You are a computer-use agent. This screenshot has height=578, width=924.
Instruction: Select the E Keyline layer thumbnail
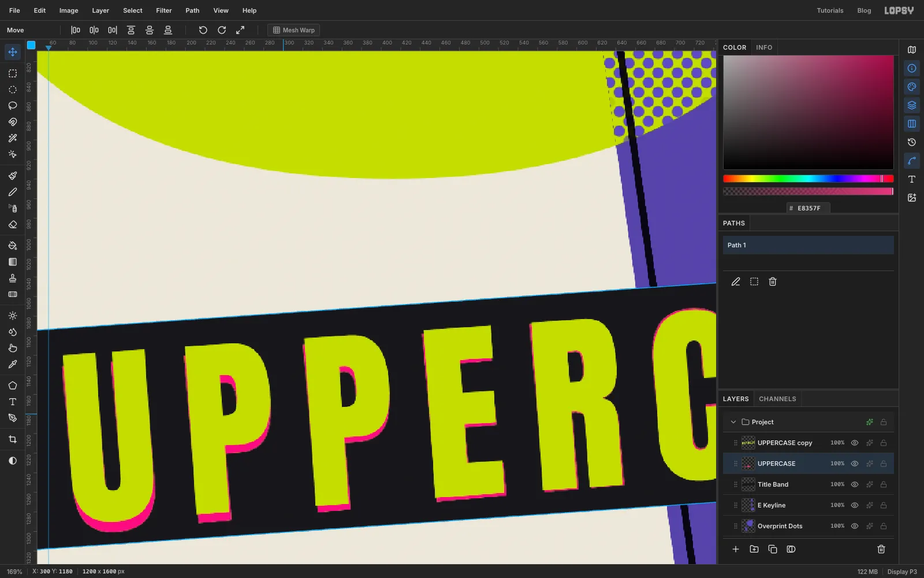coord(748,505)
